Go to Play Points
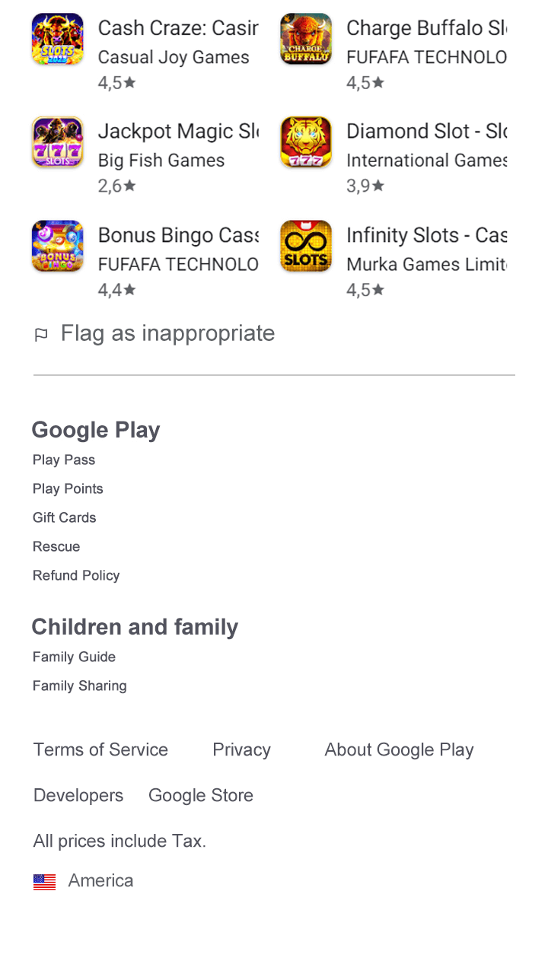This screenshot has width=548, height=980. (68, 488)
